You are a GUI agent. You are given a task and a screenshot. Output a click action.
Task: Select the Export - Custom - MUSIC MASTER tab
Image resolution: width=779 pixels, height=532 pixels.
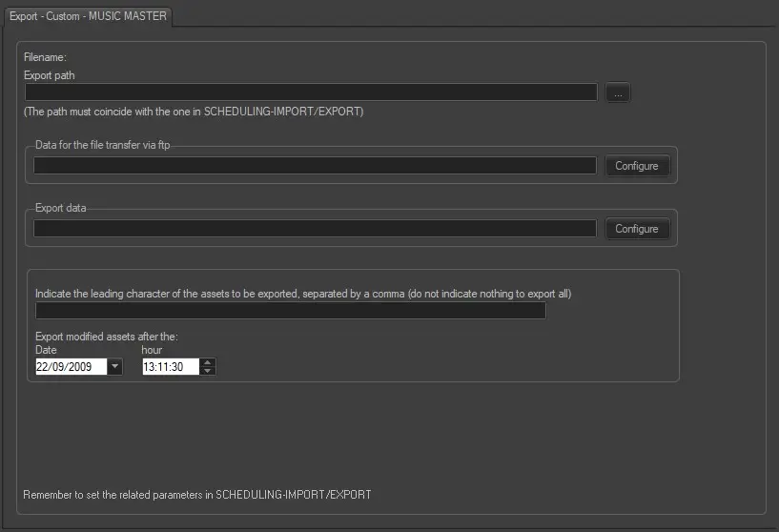(88, 16)
